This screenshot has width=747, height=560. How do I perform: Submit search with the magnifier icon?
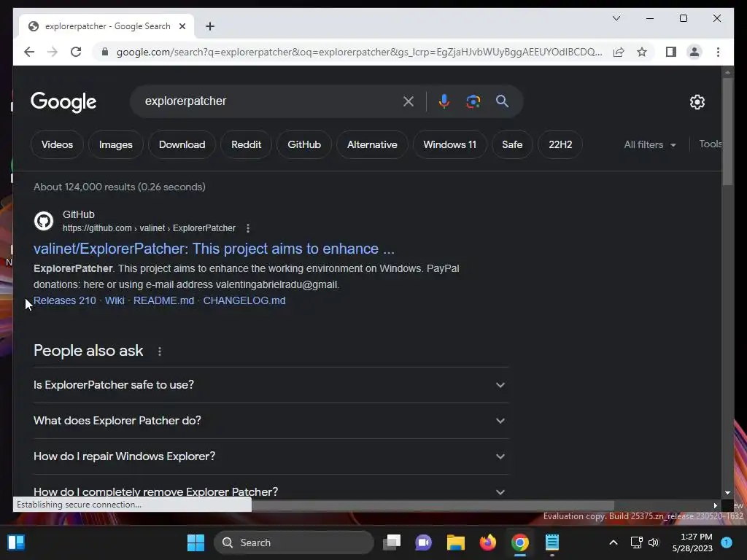[x=502, y=101]
